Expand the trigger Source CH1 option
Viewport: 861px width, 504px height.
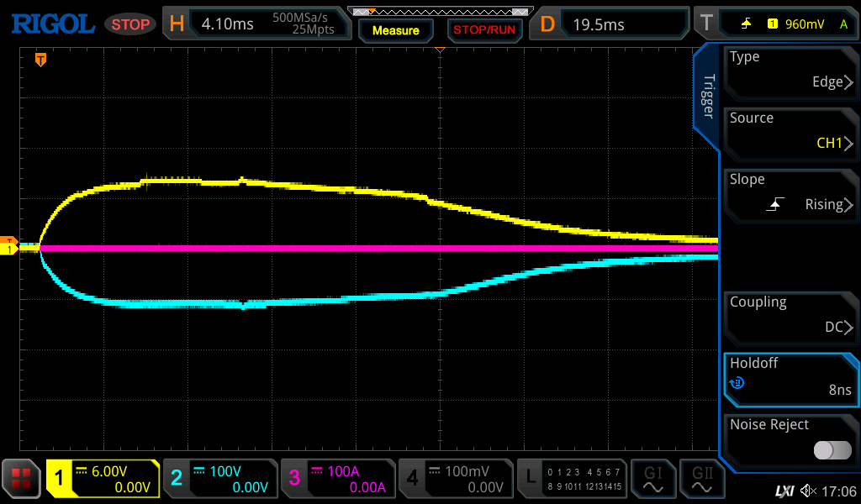[x=790, y=131]
